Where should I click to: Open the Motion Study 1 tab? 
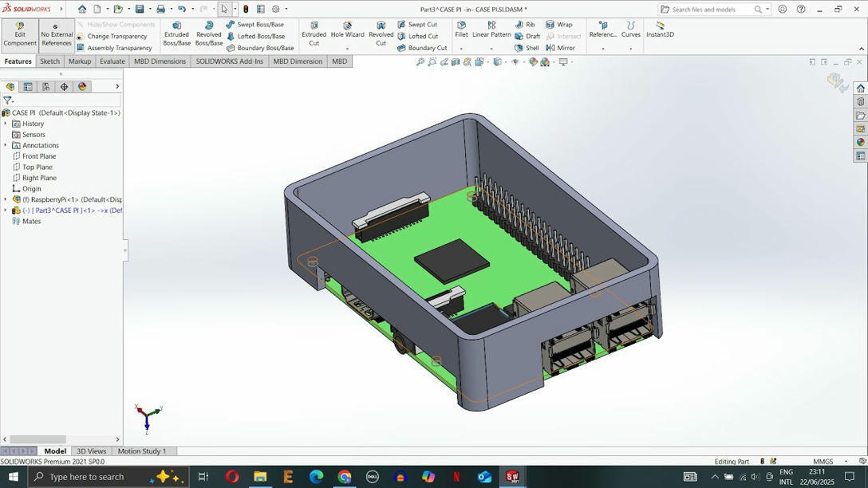coord(142,451)
